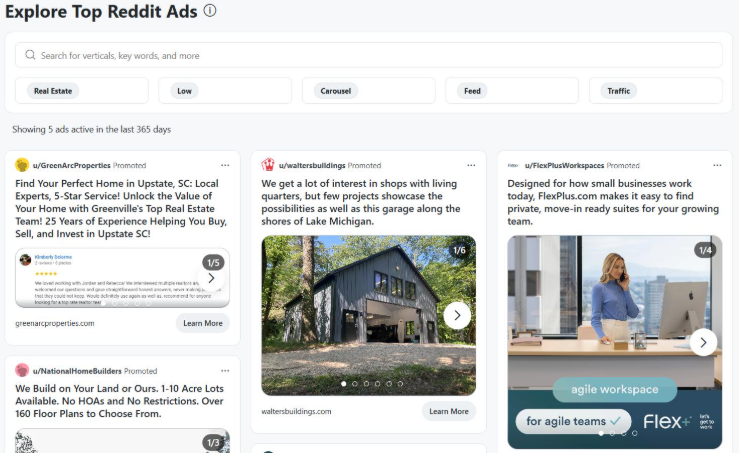Image resolution: width=739 pixels, height=453 pixels.
Task: Click the GreenArcProperties avatar icon
Action: click(22, 165)
